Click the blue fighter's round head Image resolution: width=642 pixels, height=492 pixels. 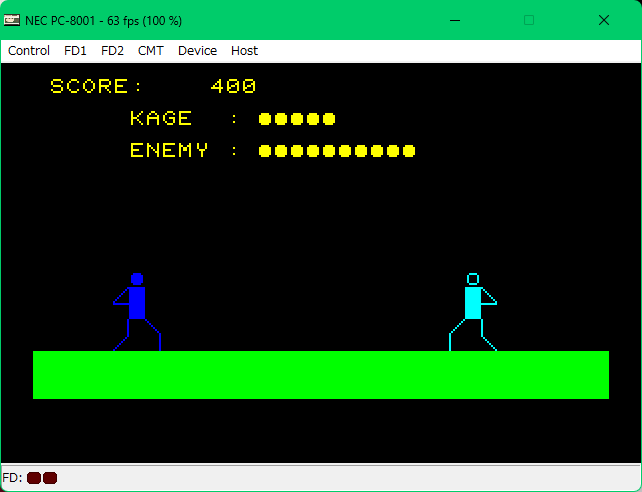[137, 279]
